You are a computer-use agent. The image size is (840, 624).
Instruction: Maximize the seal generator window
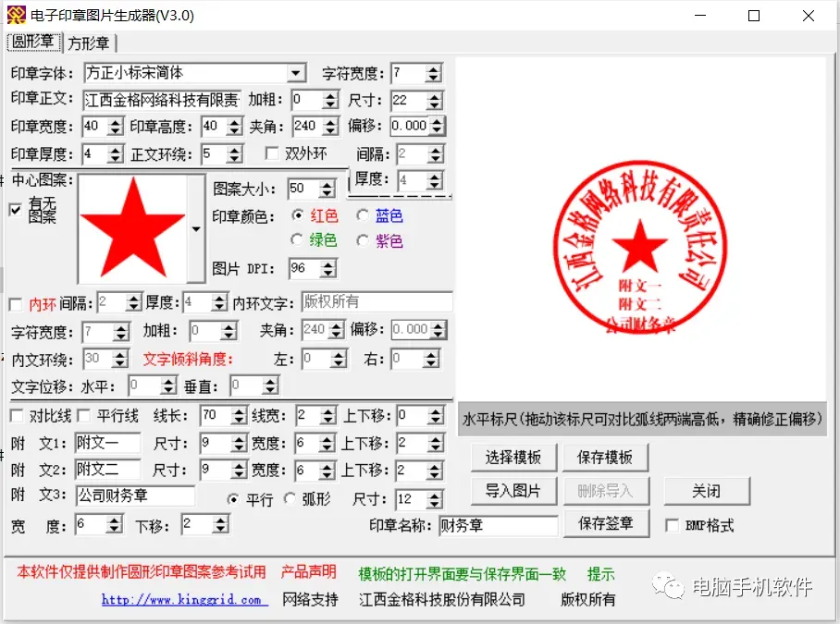tap(754, 16)
